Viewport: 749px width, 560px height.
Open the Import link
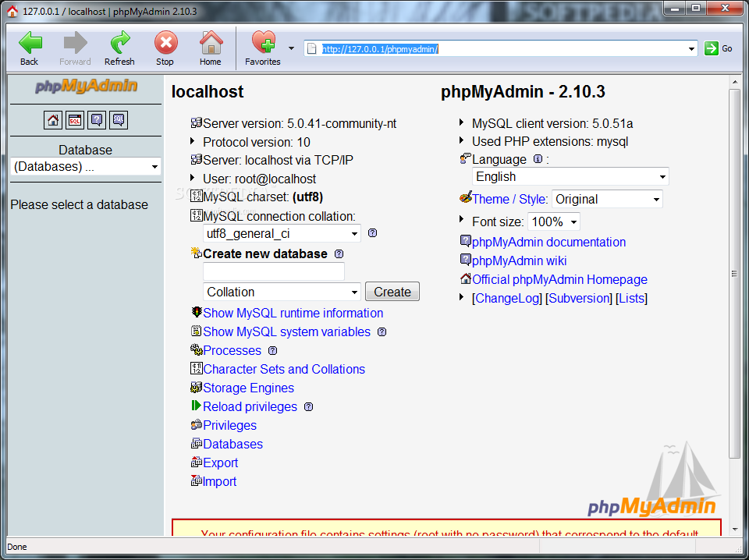pos(220,481)
